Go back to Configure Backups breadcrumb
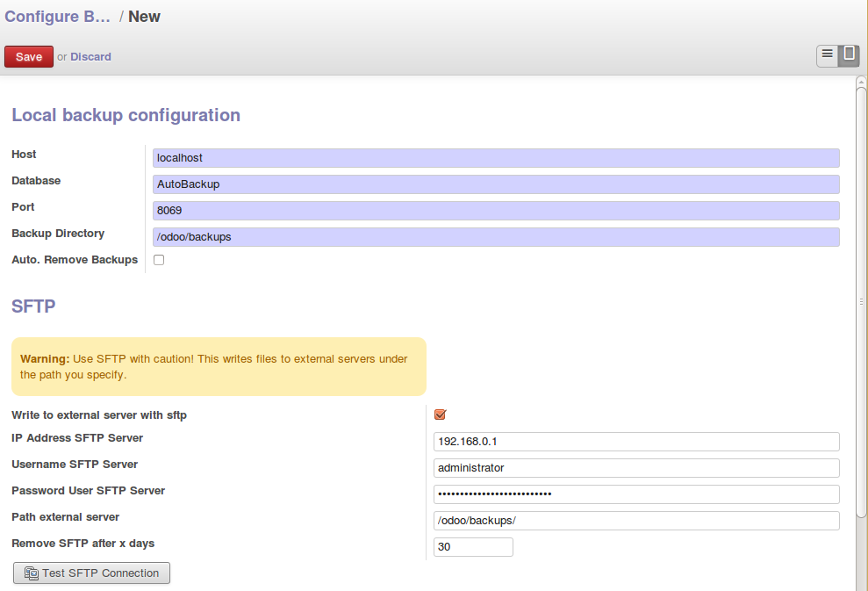Screen dimensions: 868x591 pyautogui.click(x=58, y=17)
